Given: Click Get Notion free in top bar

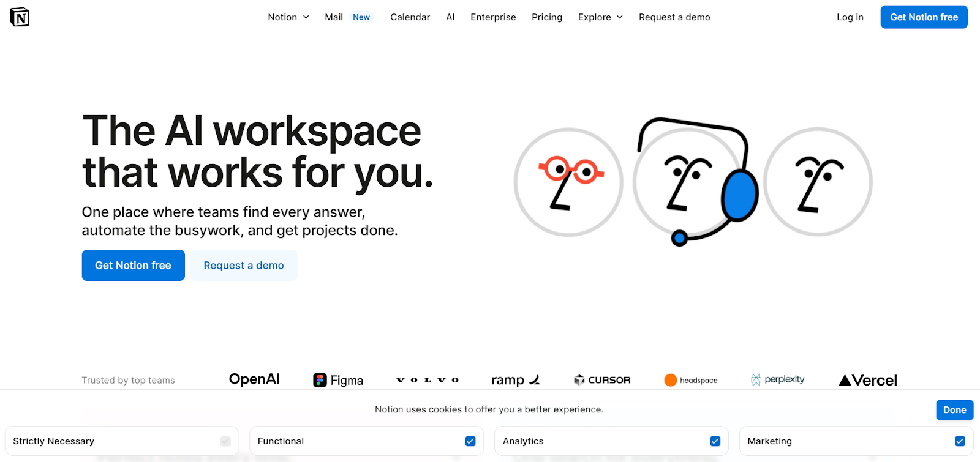Looking at the screenshot, I should [924, 17].
